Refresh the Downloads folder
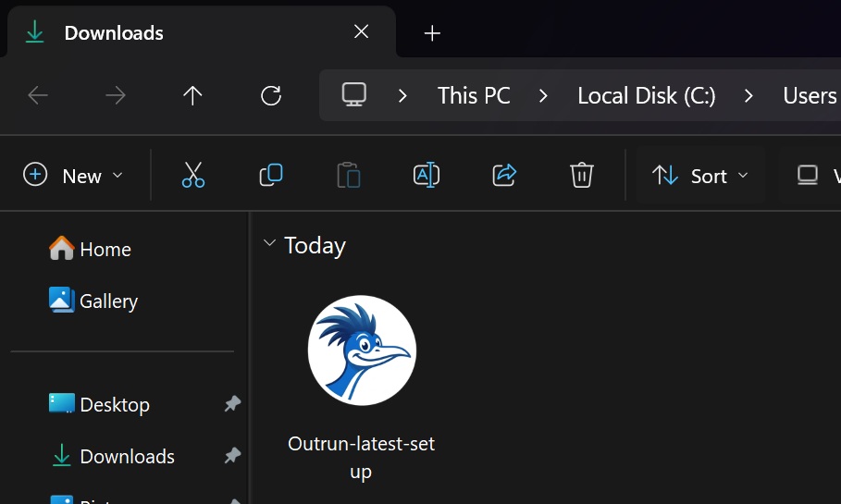Viewport: 841px width, 504px height. 271,96
